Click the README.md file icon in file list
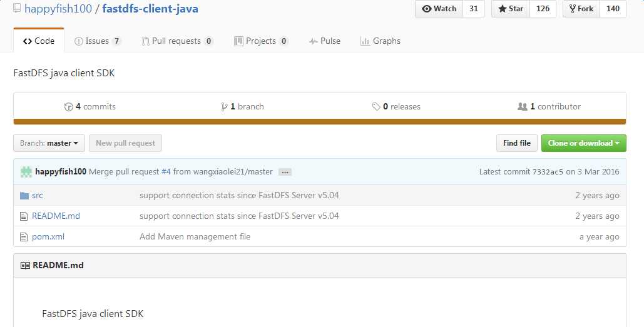 coord(24,216)
